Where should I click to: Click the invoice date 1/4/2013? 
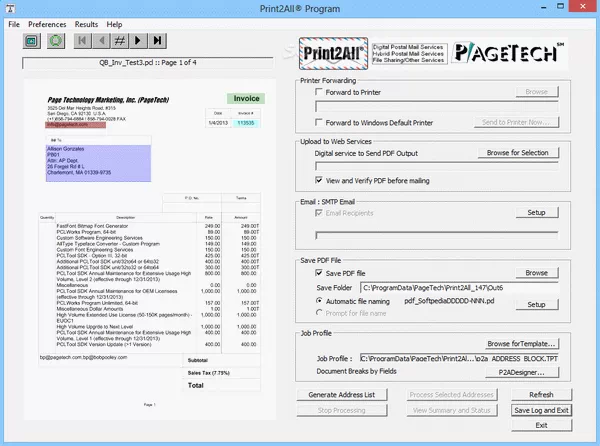tap(218, 123)
